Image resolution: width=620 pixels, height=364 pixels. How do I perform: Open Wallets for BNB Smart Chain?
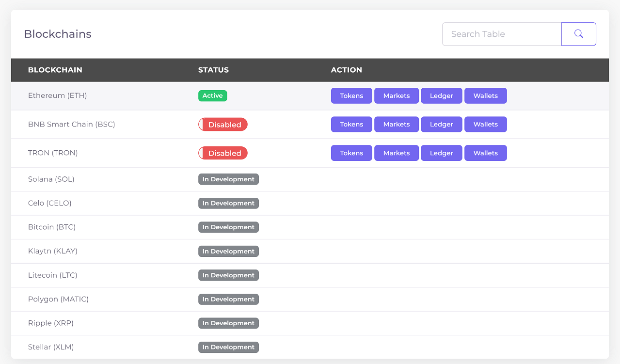click(x=486, y=124)
